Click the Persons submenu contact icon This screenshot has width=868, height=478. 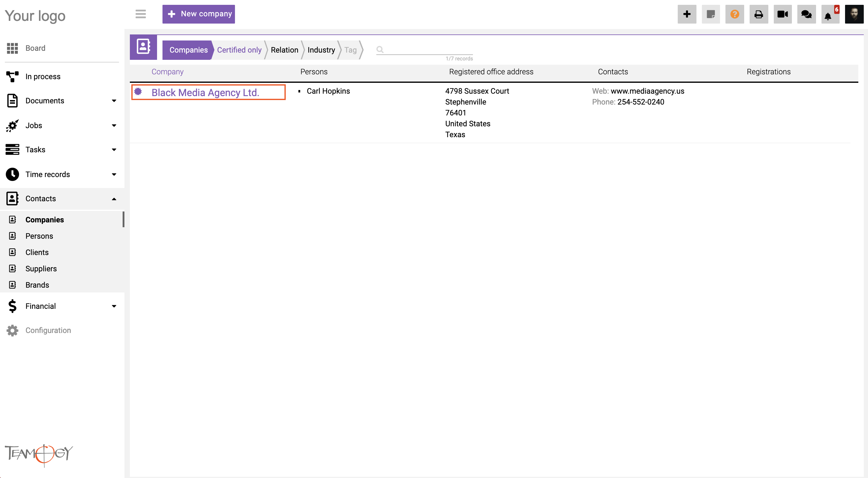click(12, 236)
